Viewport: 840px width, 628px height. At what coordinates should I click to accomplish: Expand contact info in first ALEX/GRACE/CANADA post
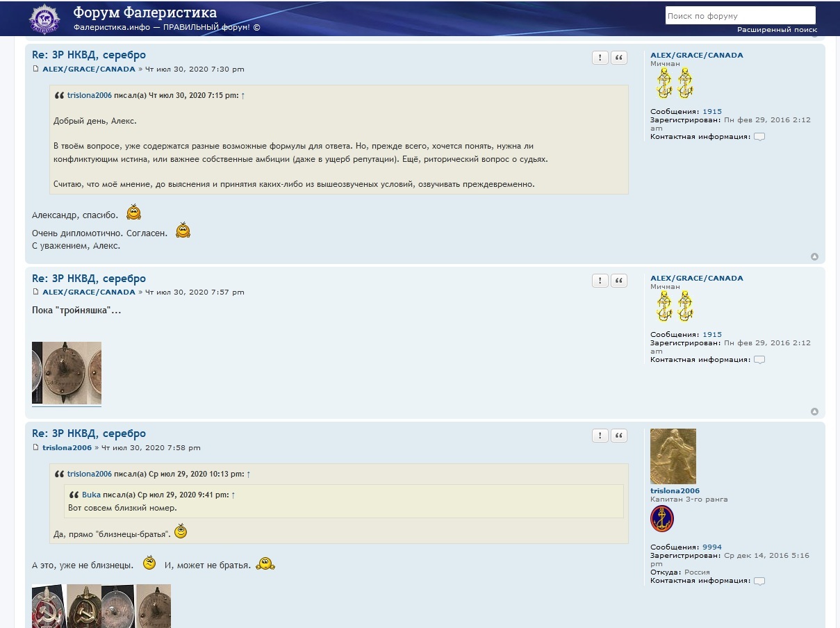[759, 137]
